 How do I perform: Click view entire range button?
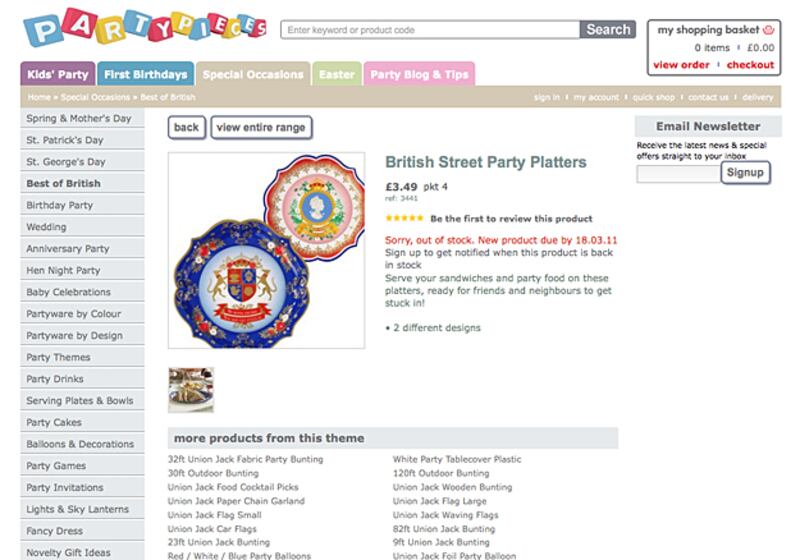point(261,128)
